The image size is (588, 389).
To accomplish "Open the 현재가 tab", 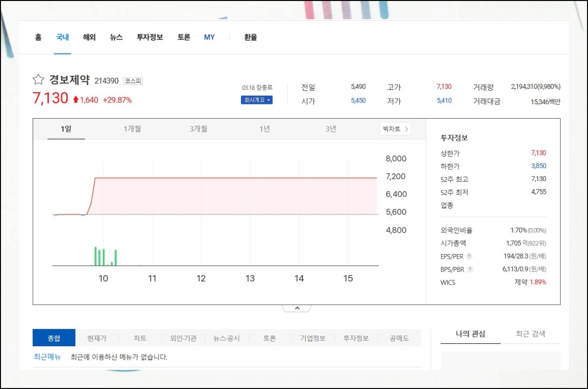I will pos(97,338).
